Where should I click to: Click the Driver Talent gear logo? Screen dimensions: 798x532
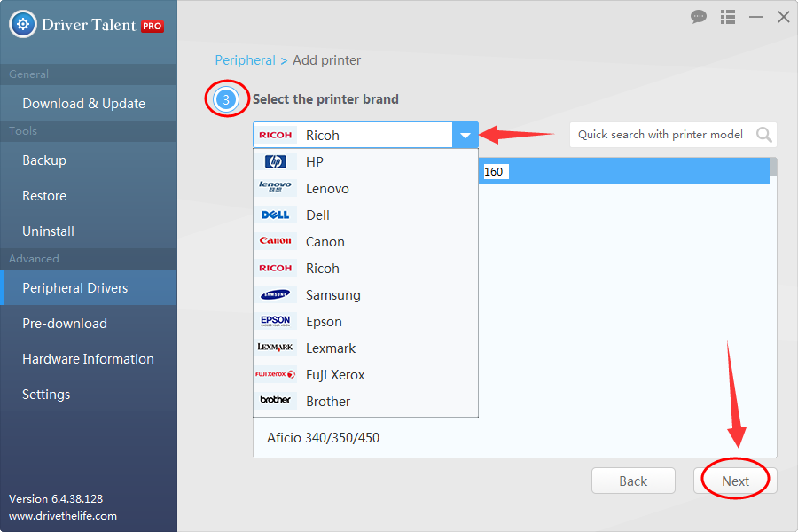coord(23,24)
